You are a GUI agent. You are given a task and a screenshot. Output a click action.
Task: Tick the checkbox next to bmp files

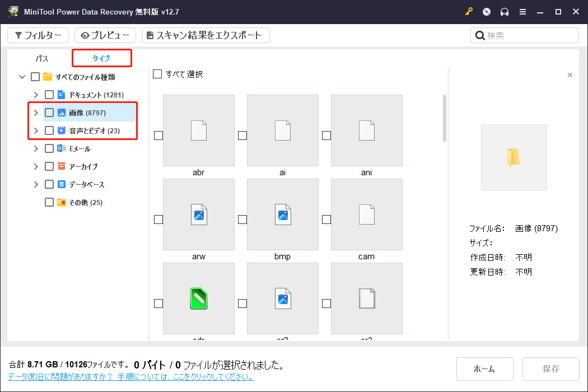(242, 220)
